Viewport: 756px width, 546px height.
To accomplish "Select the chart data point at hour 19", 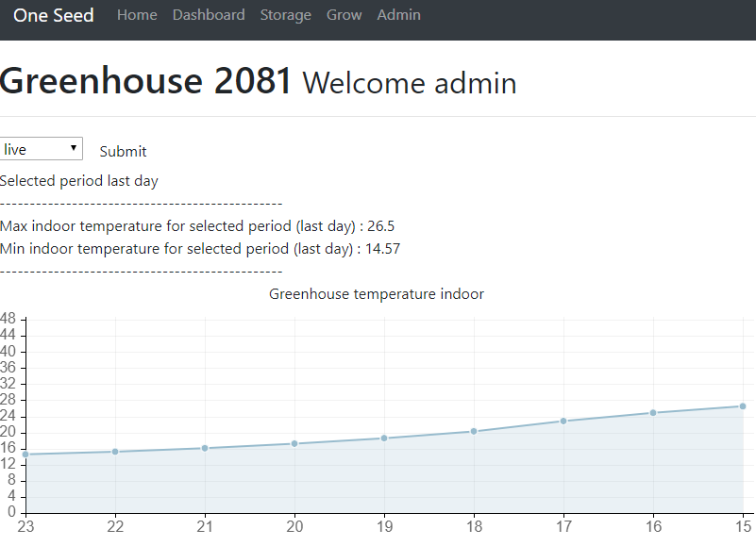I will [384, 438].
